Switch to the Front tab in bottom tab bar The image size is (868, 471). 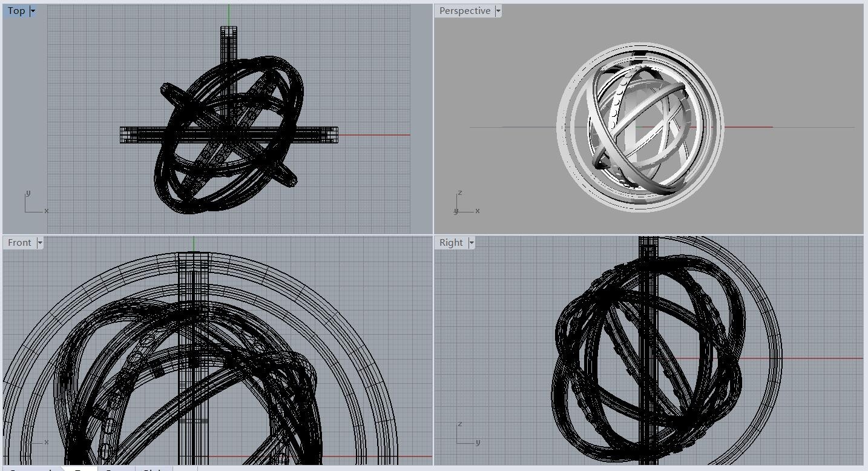coord(115,470)
